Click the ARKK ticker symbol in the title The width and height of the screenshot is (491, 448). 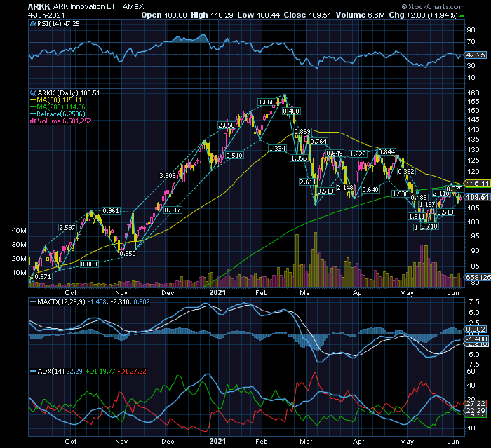[39, 6]
